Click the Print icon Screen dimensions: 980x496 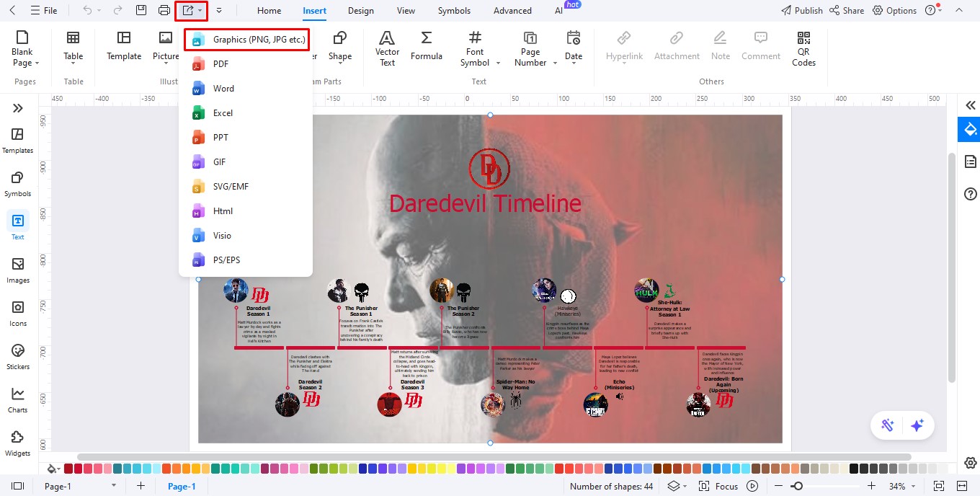tap(164, 11)
